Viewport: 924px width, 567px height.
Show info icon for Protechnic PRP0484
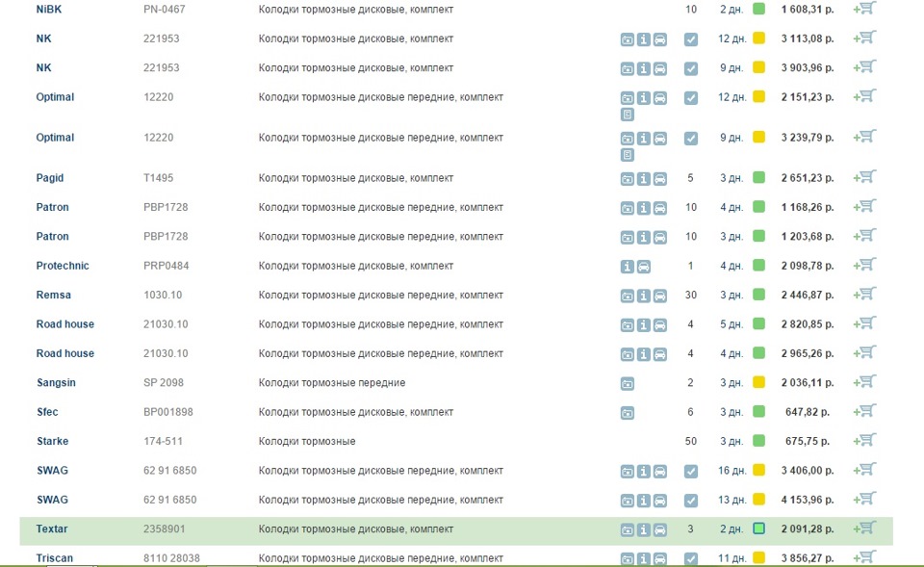[627, 267]
